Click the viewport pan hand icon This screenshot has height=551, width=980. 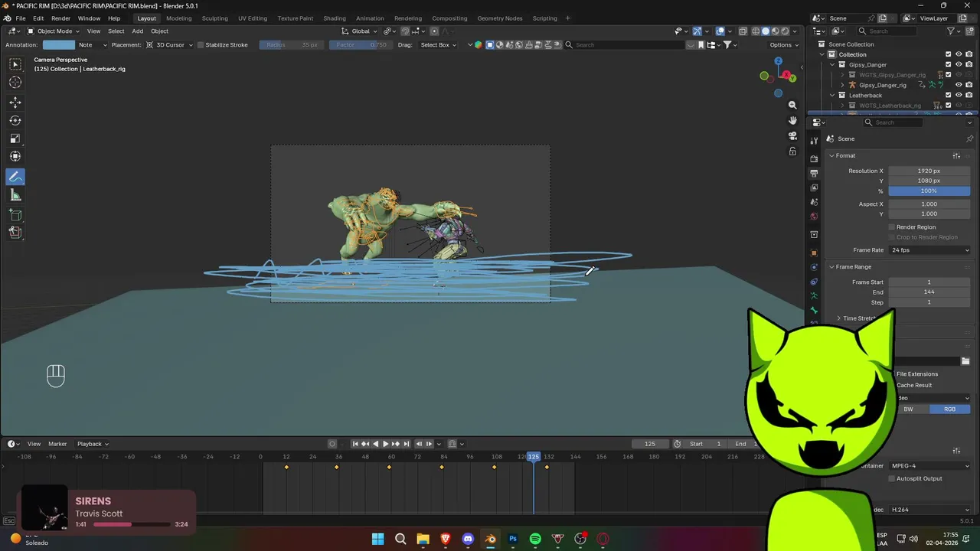click(792, 120)
